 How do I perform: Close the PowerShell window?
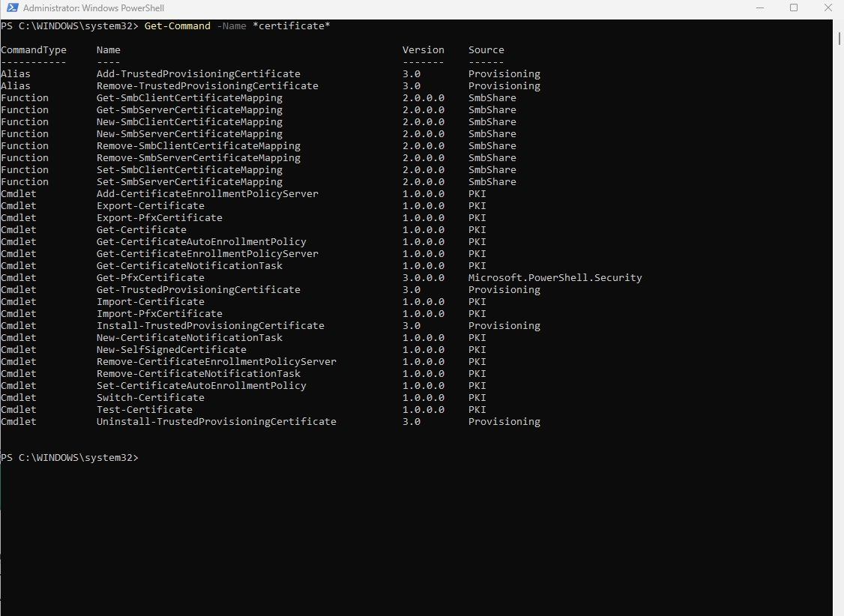pyautogui.click(x=828, y=7)
